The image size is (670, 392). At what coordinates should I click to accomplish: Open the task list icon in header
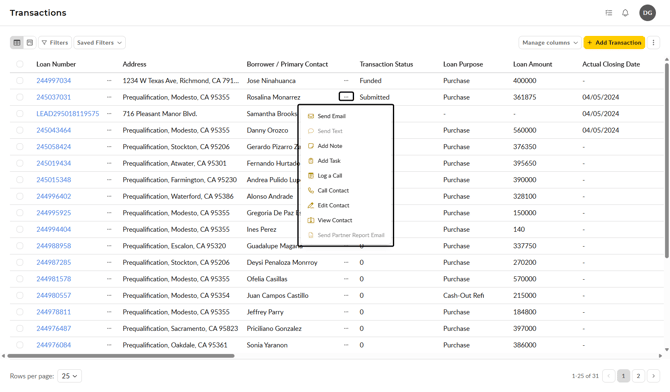click(x=609, y=13)
